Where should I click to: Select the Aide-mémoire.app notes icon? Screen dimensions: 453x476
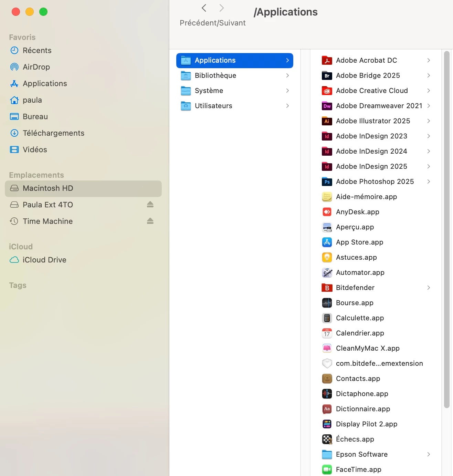click(x=327, y=197)
